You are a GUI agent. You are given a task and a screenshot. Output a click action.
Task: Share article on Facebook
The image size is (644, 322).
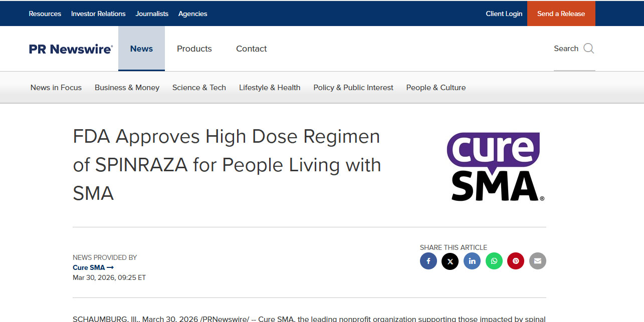428,261
